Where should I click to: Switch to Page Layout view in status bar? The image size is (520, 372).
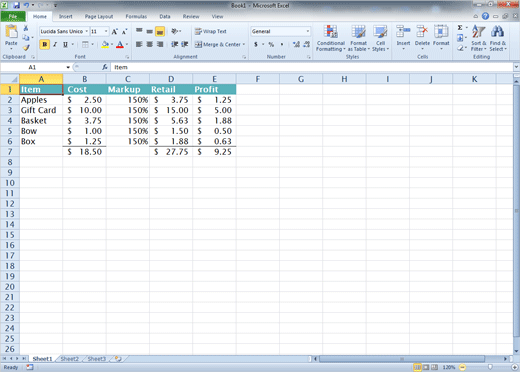tap(426, 367)
